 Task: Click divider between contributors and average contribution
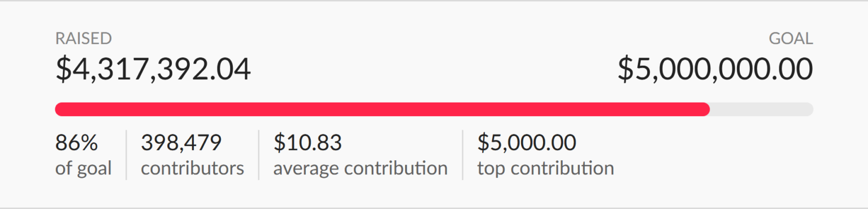tap(259, 155)
